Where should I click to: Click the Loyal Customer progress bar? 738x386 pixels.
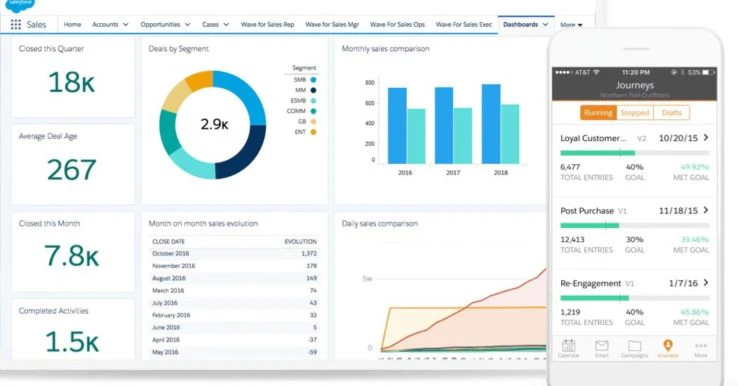pyautogui.click(x=634, y=153)
